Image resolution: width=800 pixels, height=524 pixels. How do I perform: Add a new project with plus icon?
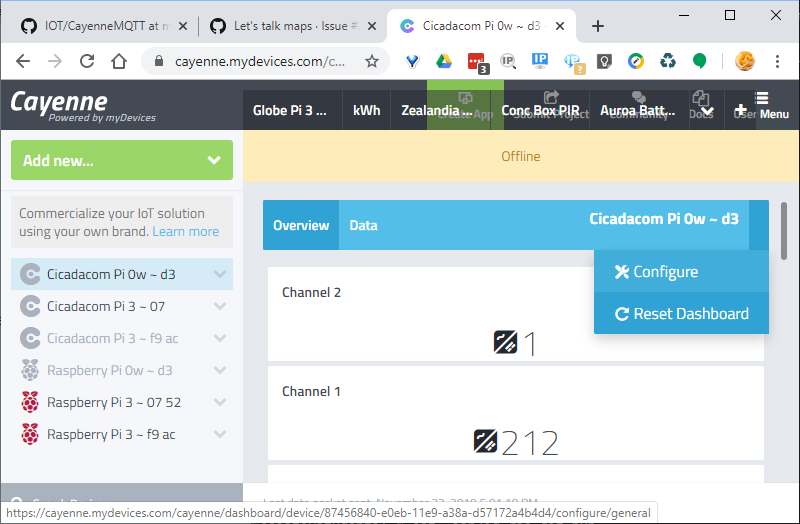(741, 109)
